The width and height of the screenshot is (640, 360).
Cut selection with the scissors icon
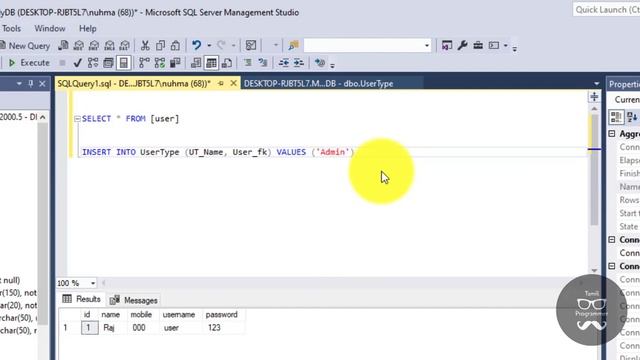click(x=145, y=45)
